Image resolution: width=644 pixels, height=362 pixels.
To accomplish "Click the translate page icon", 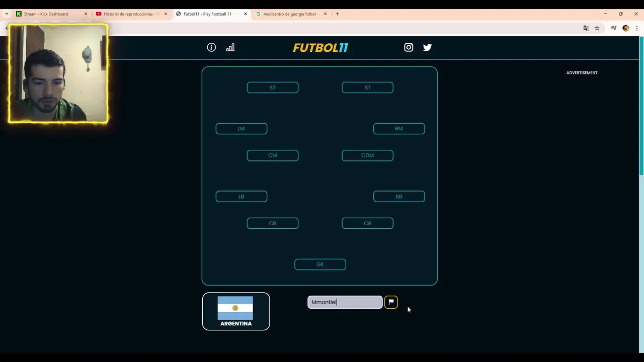I will coord(586,28).
